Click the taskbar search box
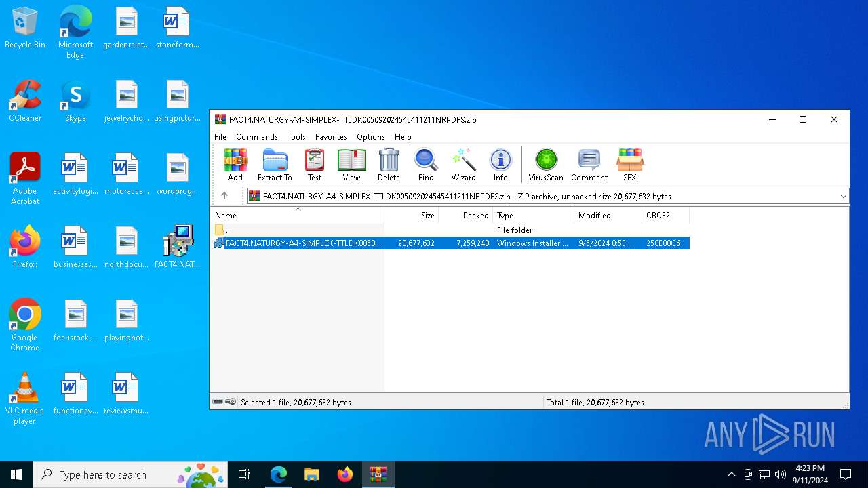 click(x=132, y=474)
